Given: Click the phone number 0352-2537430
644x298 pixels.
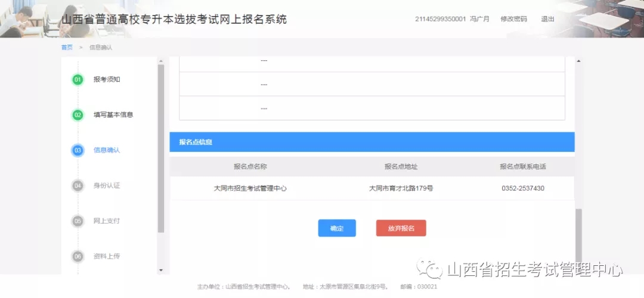Looking at the screenshot, I should pos(523,189).
